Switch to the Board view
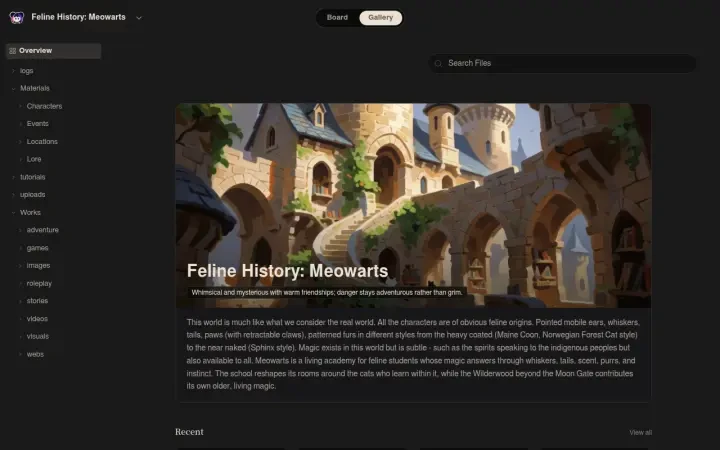The image size is (720, 450). [337, 17]
